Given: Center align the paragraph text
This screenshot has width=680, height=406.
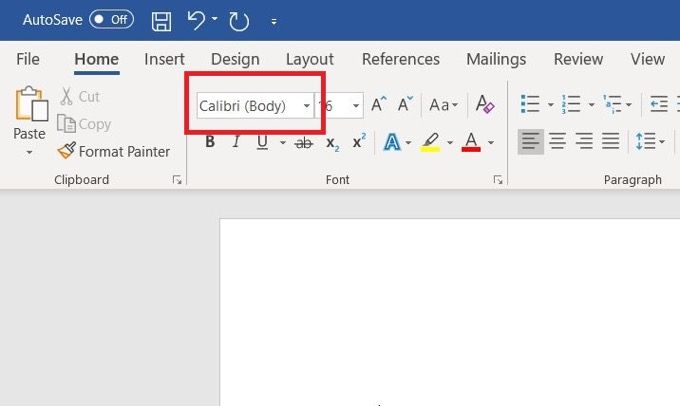Looking at the screenshot, I should [558, 141].
